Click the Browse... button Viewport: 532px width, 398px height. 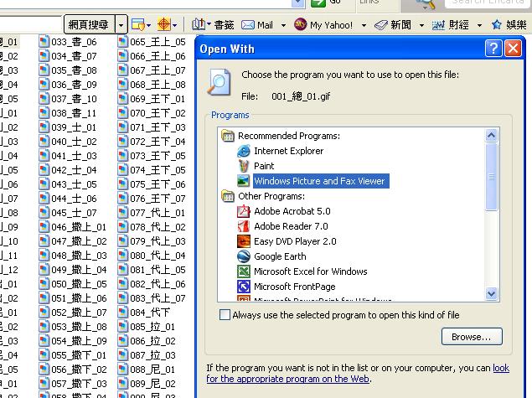pos(471,337)
